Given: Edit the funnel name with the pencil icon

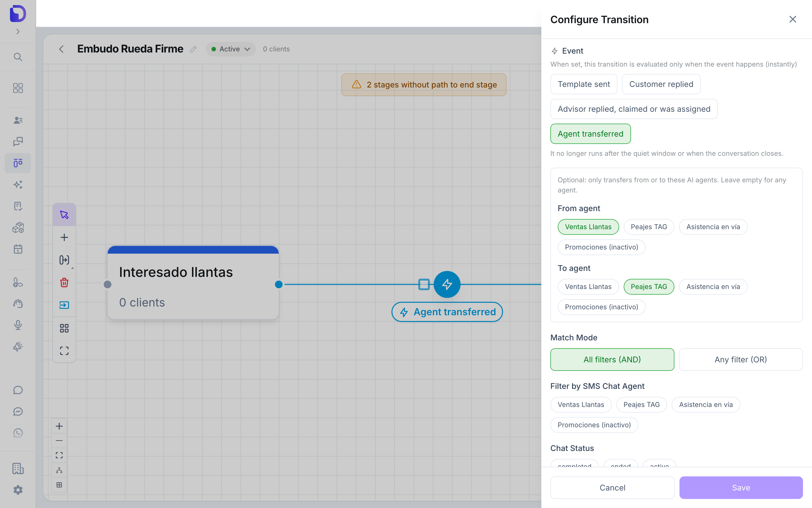Looking at the screenshot, I should coord(193,49).
